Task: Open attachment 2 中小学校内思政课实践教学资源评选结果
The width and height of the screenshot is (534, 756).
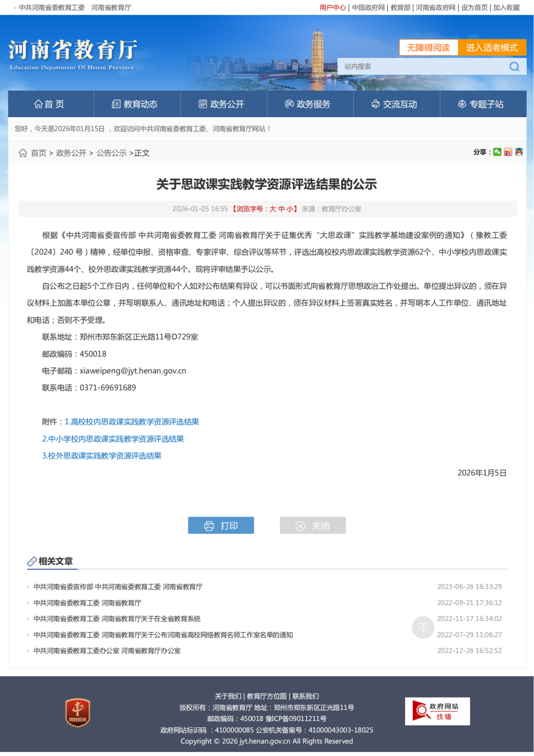Action: pos(113,439)
